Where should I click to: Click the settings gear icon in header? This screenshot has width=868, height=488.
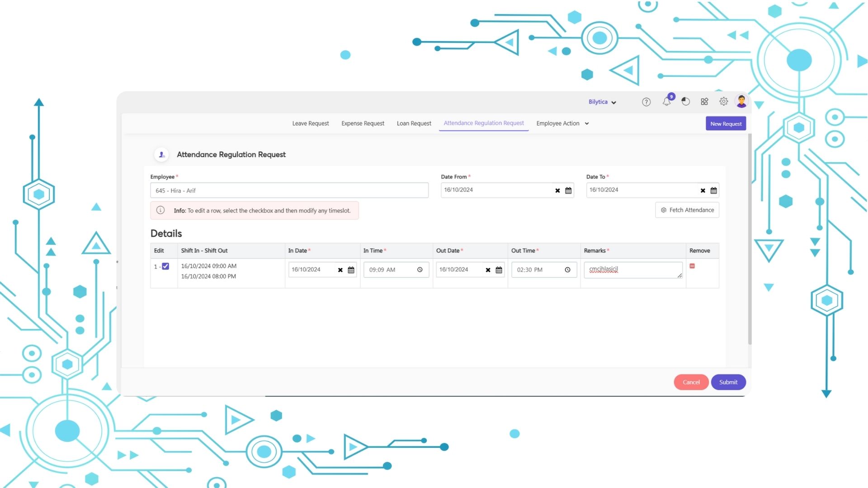723,101
